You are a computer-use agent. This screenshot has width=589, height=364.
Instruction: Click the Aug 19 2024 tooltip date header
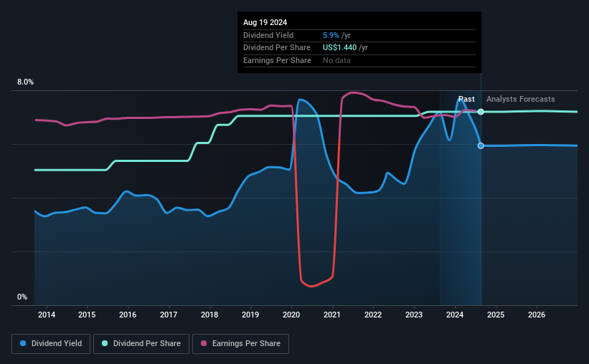click(x=265, y=22)
